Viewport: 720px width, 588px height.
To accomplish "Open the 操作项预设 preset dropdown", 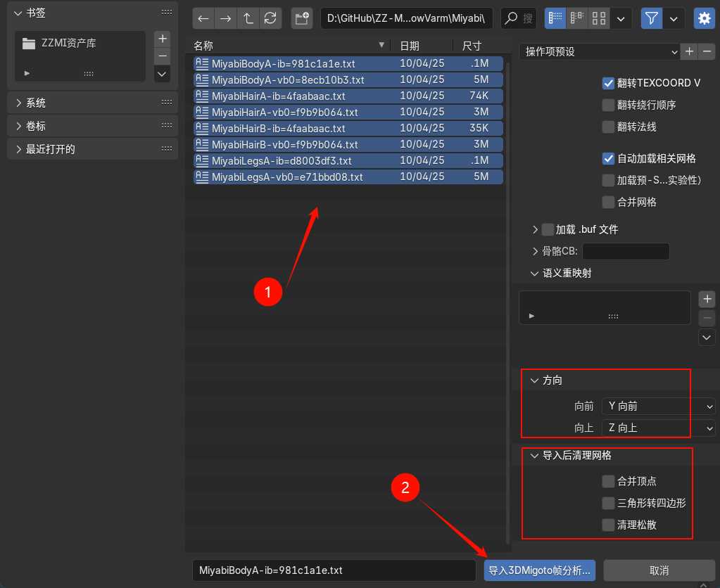I will coord(598,51).
